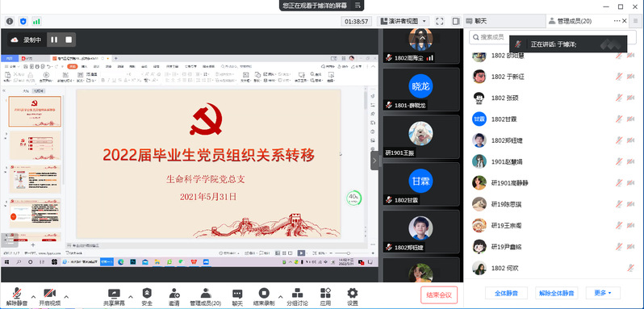Open the screen-share options menu beside 您正在观看
This screenshot has width=644, height=309.
[358, 6]
